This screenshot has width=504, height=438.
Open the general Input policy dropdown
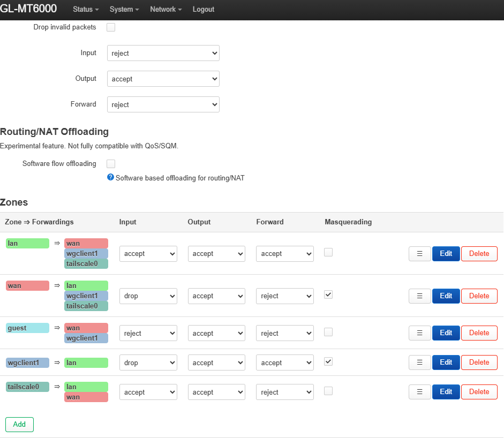(x=163, y=53)
